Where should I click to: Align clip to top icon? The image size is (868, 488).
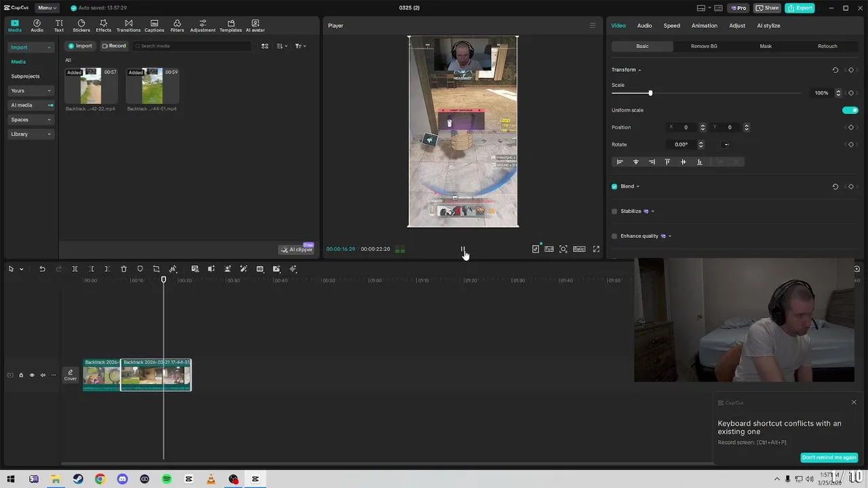click(667, 162)
